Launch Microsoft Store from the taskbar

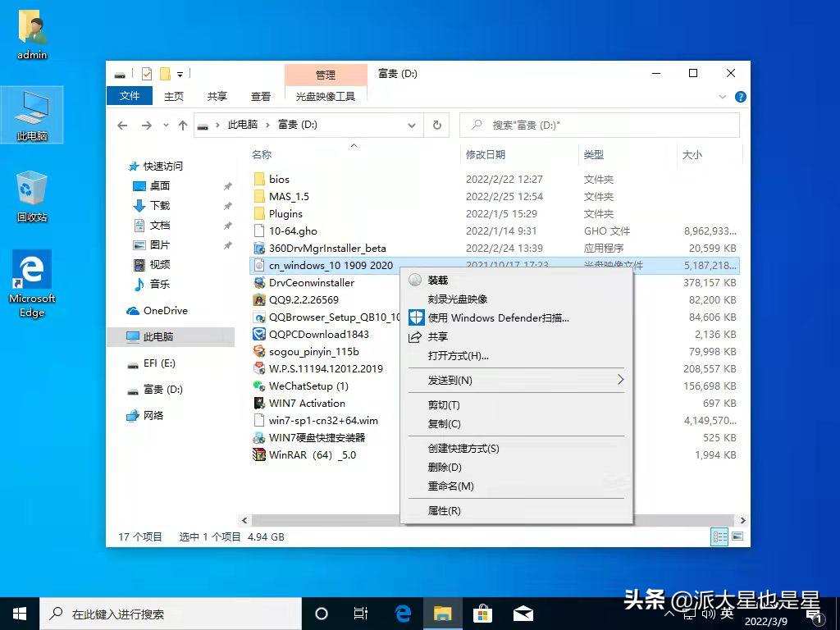pos(482,613)
